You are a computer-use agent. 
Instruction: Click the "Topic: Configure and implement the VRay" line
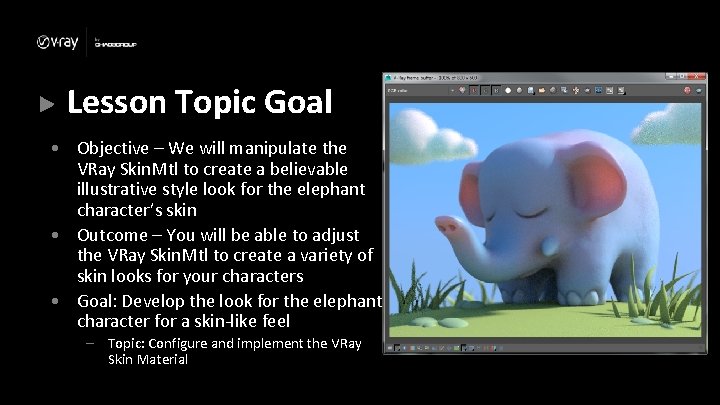point(235,343)
